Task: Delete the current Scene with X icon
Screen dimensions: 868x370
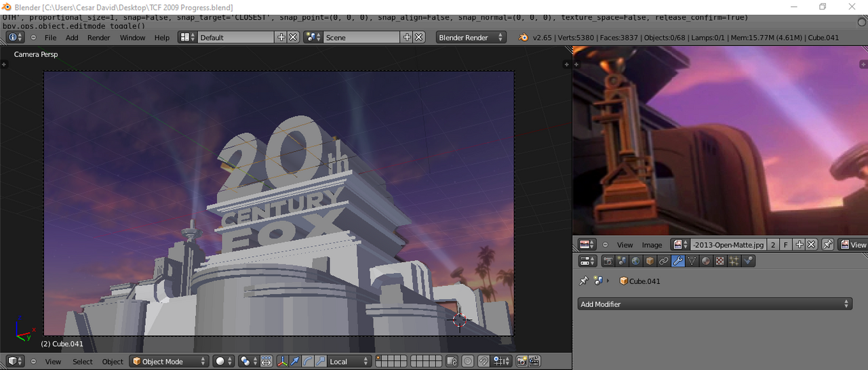Action: (418, 37)
